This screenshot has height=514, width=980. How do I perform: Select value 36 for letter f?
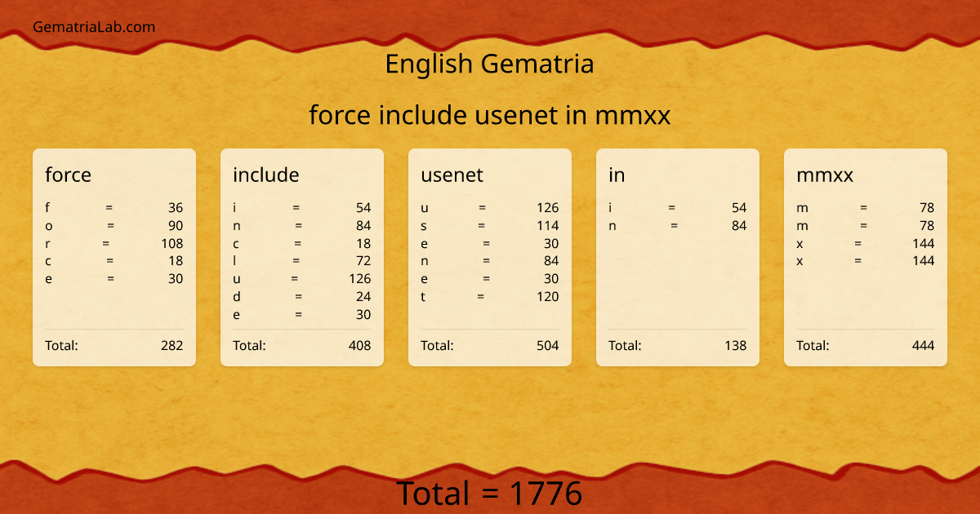(176, 207)
